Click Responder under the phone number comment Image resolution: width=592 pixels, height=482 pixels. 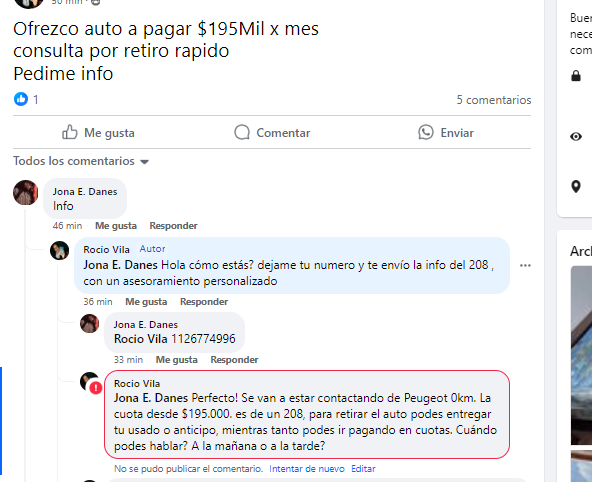pos(234,360)
